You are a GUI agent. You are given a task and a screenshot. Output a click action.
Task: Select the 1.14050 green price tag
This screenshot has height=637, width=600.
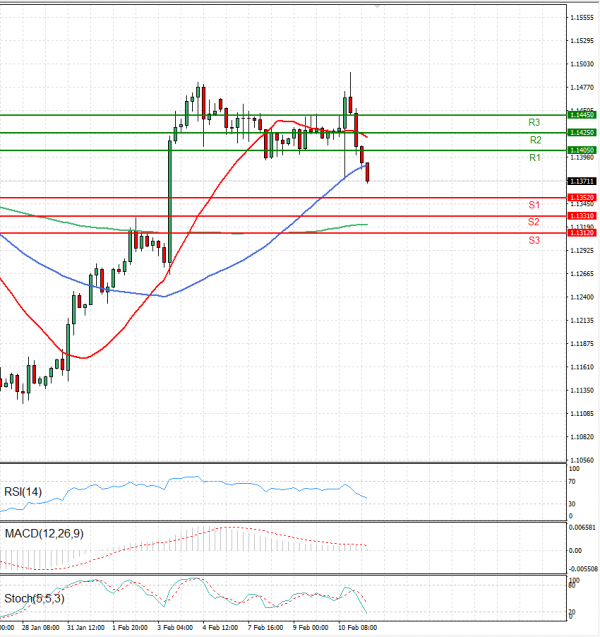pyautogui.click(x=582, y=150)
